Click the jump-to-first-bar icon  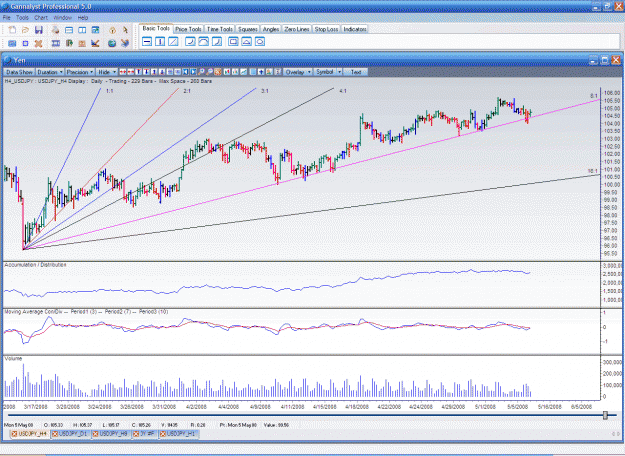click(x=185, y=72)
